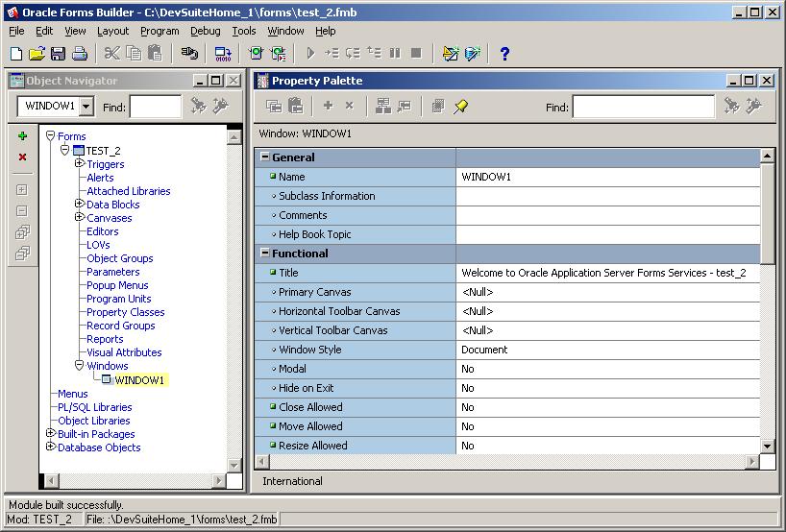
Task: Open the Debug menu
Action: [x=205, y=31]
